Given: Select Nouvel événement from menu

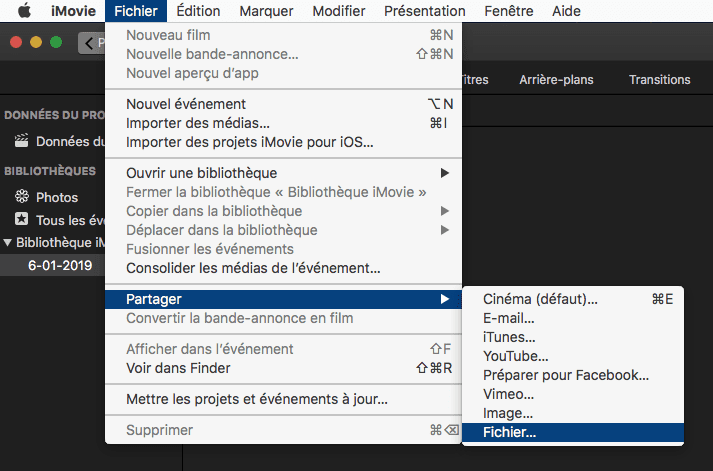Looking at the screenshot, I should tap(283, 104).
